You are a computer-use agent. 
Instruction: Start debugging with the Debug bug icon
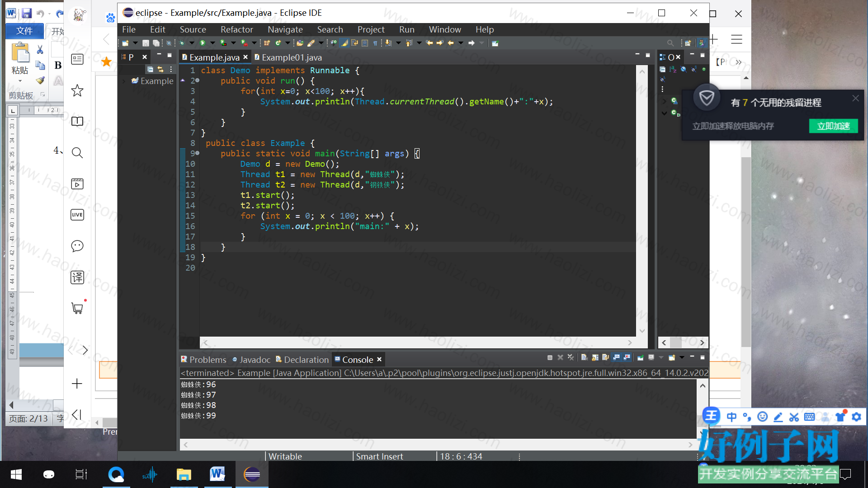click(x=182, y=43)
